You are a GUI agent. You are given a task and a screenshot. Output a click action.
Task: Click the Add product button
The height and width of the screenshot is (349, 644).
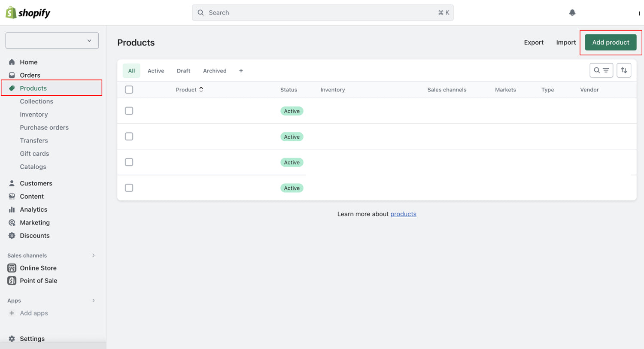611,42
